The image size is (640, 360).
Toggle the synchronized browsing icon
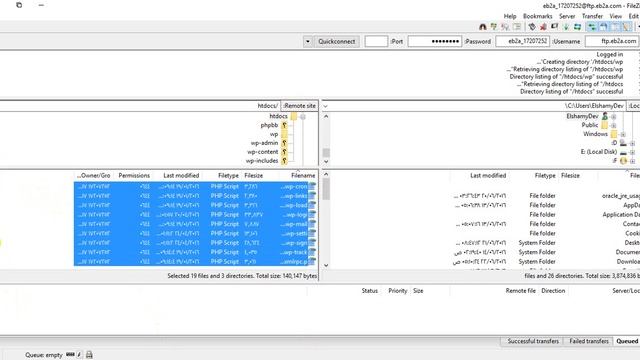pos(494,27)
